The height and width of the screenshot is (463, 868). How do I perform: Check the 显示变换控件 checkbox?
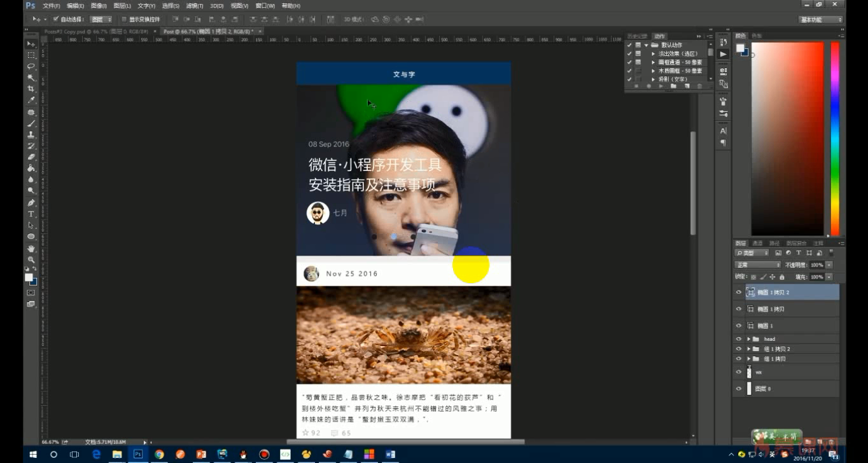coord(124,19)
